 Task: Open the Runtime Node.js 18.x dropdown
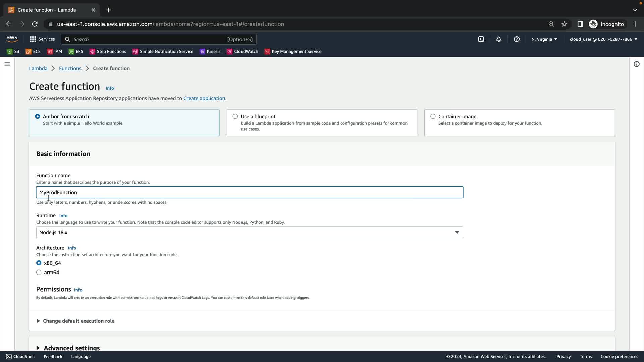[249, 232]
